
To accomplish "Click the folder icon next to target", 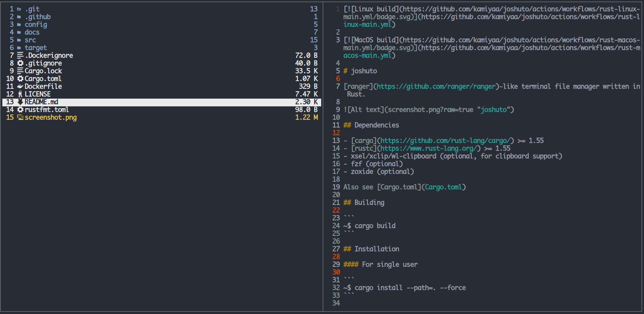I will coord(19,48).
